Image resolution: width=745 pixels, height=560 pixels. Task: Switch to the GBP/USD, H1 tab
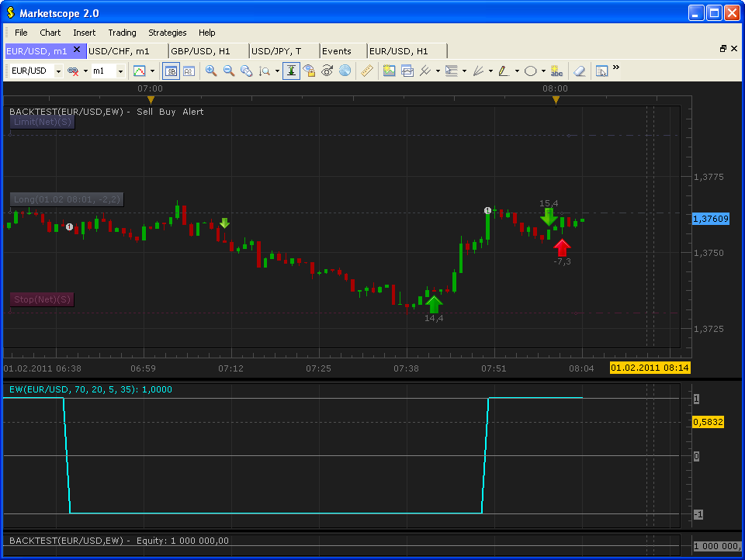[200, 51]
